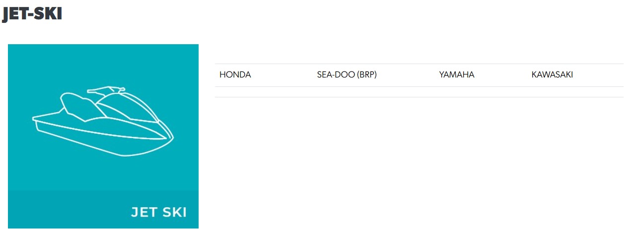Viewport: 644px width, 230px height.
Task: Click the word "SKI" in the page heading
Action: pos(49,14)
